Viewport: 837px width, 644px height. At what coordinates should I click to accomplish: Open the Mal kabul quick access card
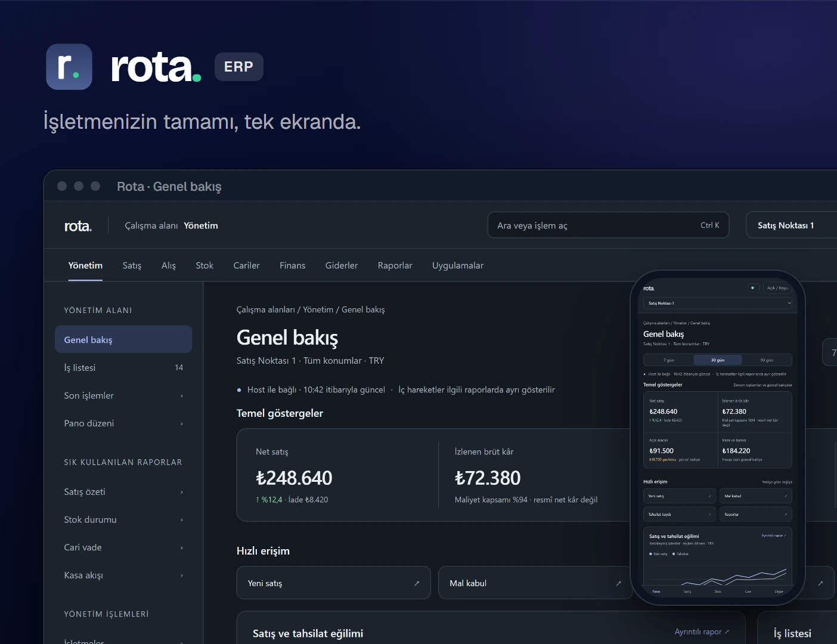tap(535, 583)
